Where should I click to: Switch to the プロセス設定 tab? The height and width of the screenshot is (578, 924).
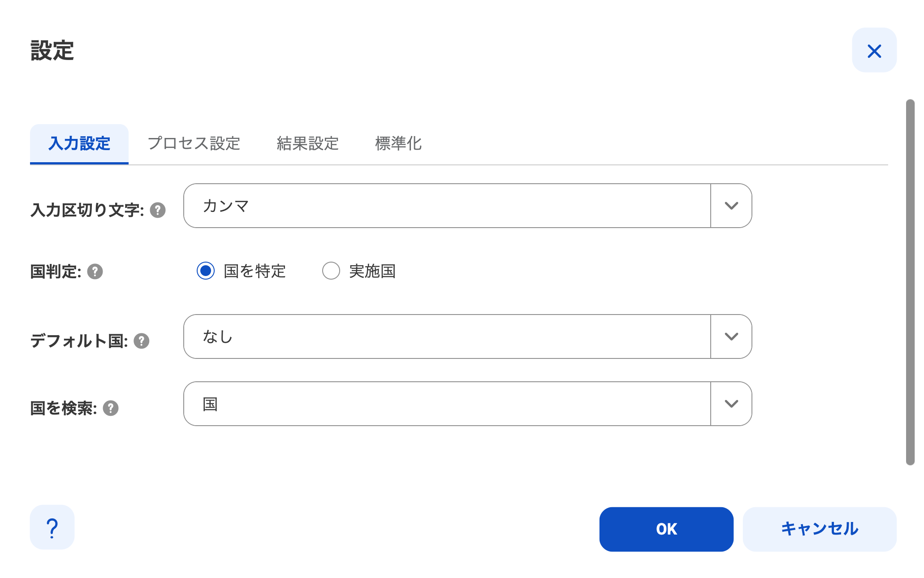[194, 143]
